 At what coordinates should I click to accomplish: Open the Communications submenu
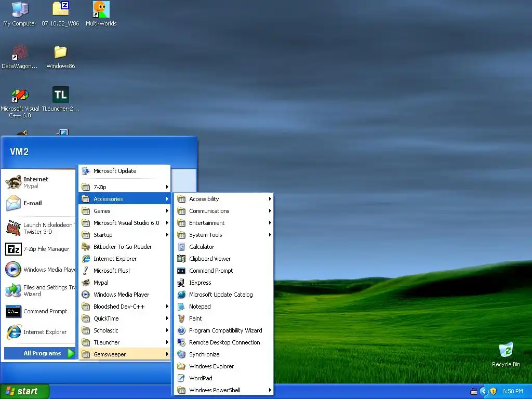tap(223, 211)
